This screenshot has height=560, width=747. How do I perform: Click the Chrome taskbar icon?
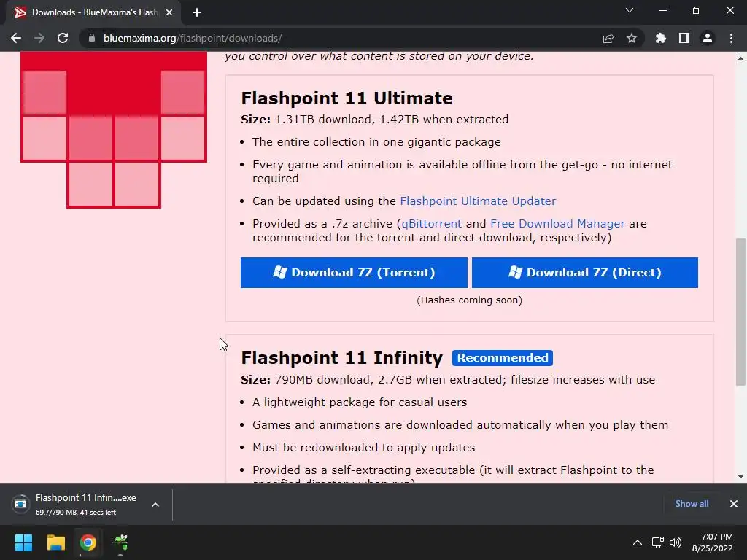click(88, 542)
